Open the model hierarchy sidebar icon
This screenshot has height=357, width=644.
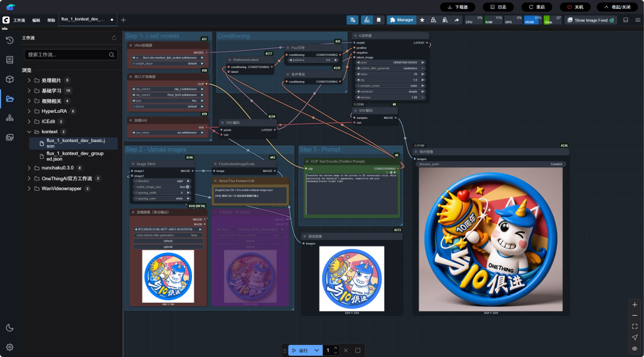tap(10, 118)
